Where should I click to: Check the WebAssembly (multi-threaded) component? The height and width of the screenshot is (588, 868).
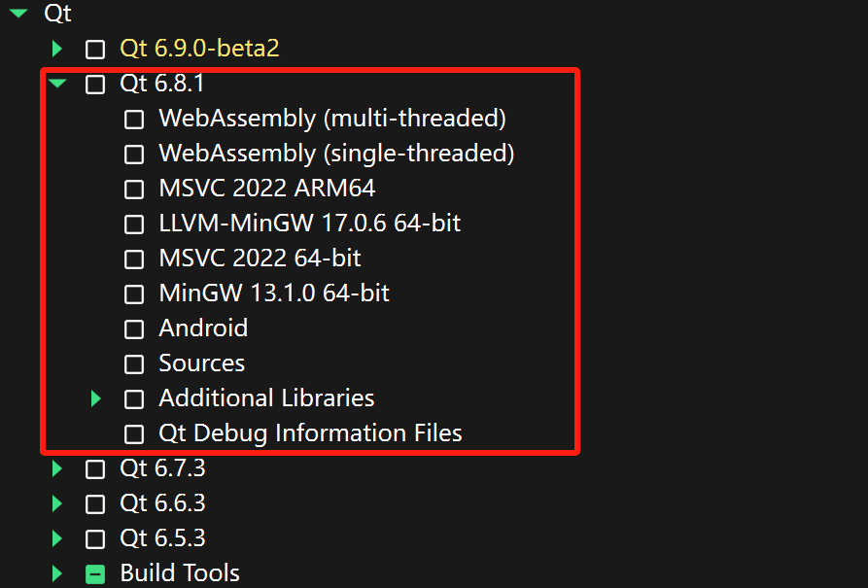pos(133,120)
